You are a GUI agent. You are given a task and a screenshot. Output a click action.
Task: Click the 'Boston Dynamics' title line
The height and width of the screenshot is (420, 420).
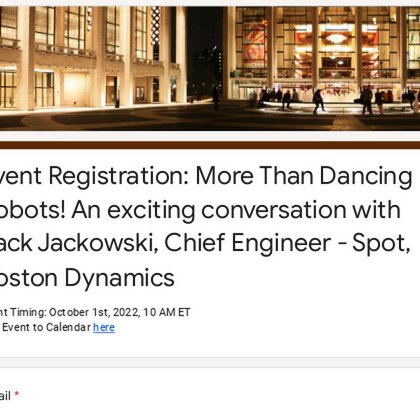coord(87,278)
